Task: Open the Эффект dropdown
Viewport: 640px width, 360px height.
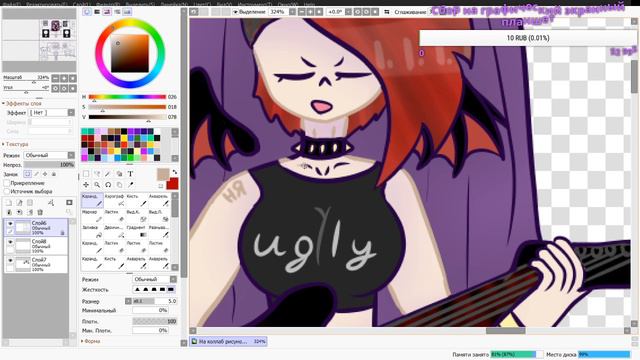Action: click(52, 112)
